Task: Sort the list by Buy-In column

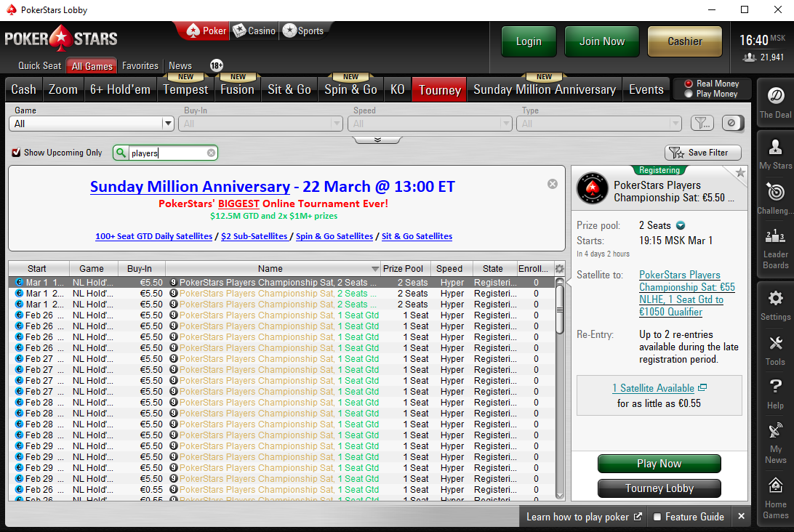Action: coord(140,269)
